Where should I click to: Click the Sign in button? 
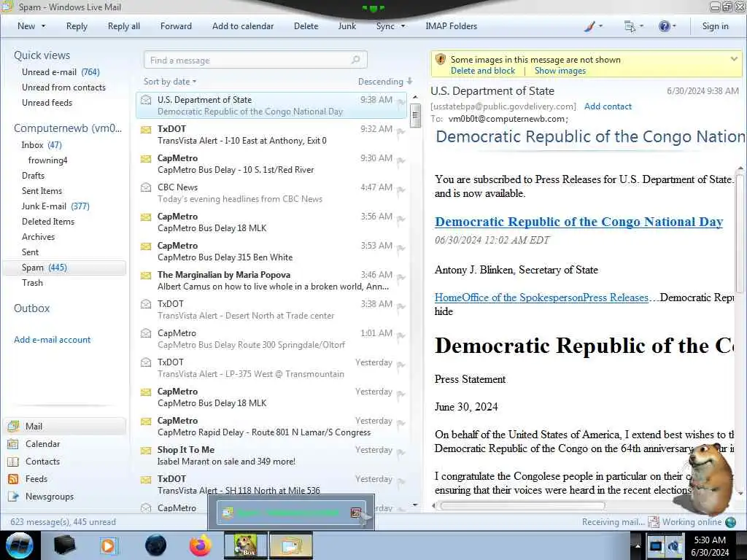(715, 26)
